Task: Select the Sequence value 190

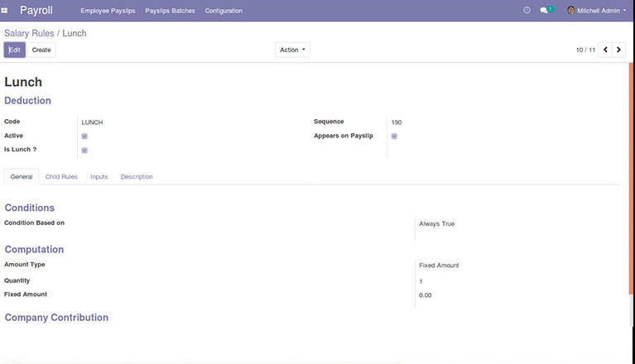Action: pyautogui.click(x=397, y=122)
